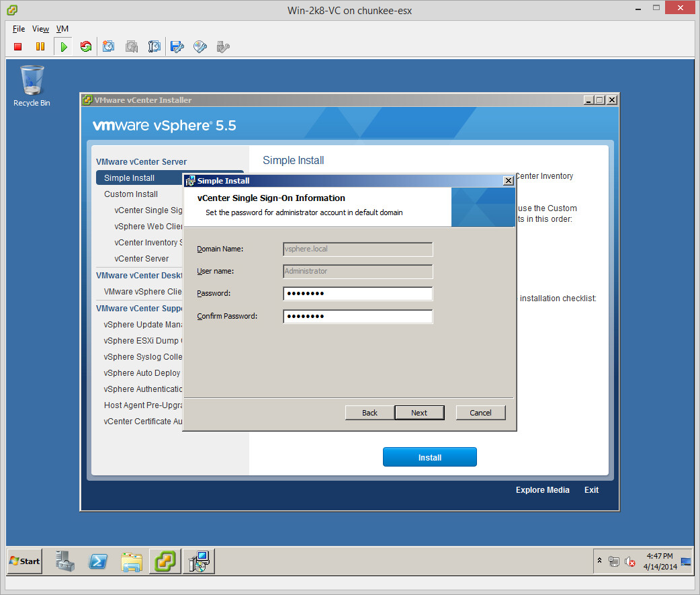Select vCenter Server in the sidebar list
This screenshot has height=595, width=700.
point(142,259)
